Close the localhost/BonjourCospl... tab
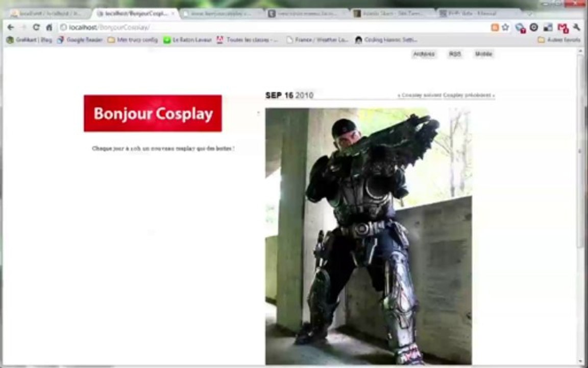Screen dimensions: 588x368 pos(173,13)
